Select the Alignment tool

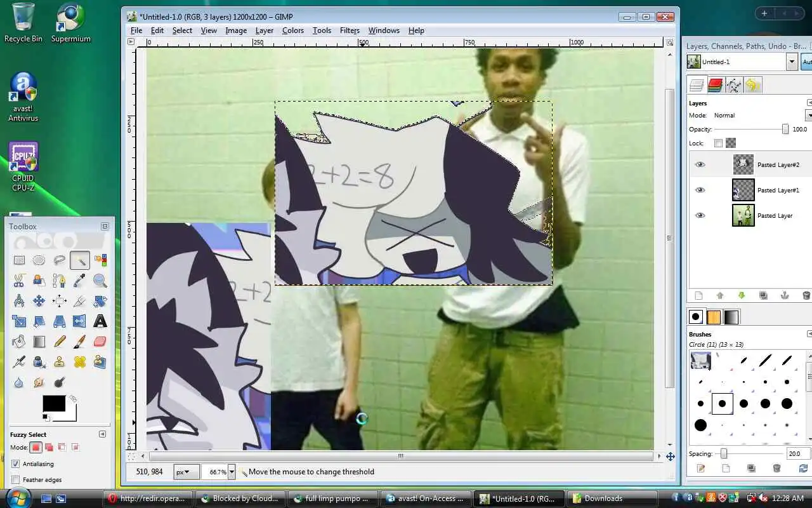pos(60,300)
